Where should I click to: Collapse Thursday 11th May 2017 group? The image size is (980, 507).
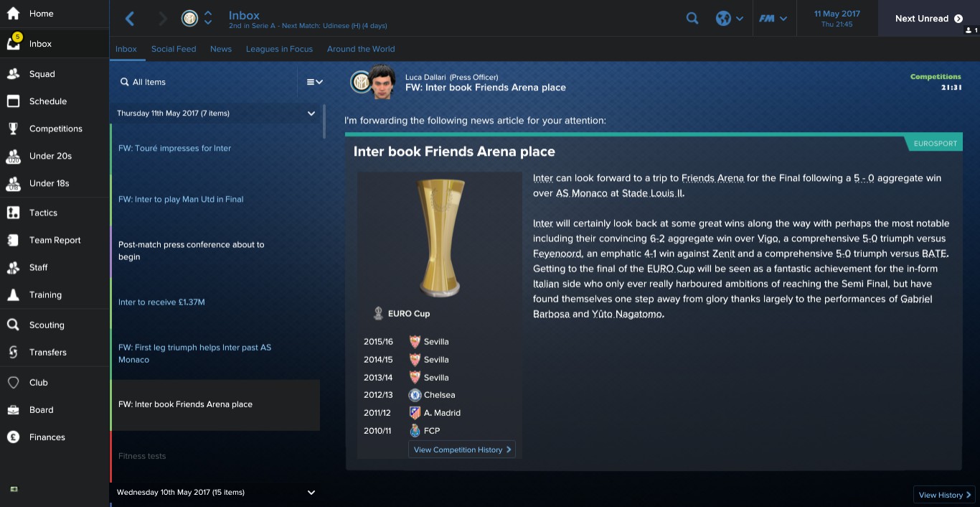click(311, 113)
